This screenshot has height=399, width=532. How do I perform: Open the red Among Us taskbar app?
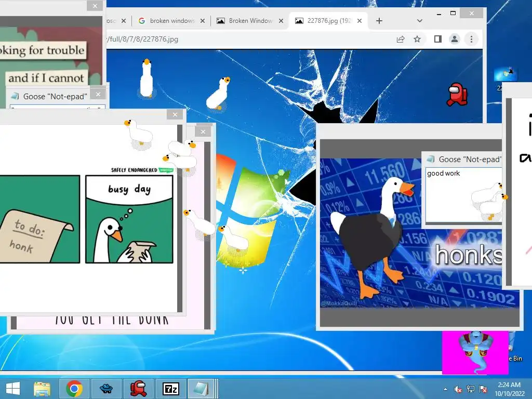coord(138,389)
